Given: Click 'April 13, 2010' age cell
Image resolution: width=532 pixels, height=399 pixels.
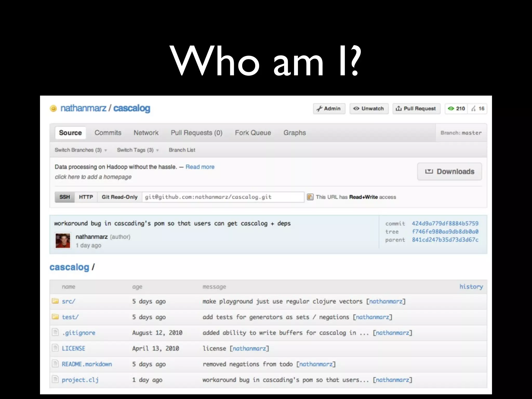Looking at the screenshot, I should [x=156, y=348].
